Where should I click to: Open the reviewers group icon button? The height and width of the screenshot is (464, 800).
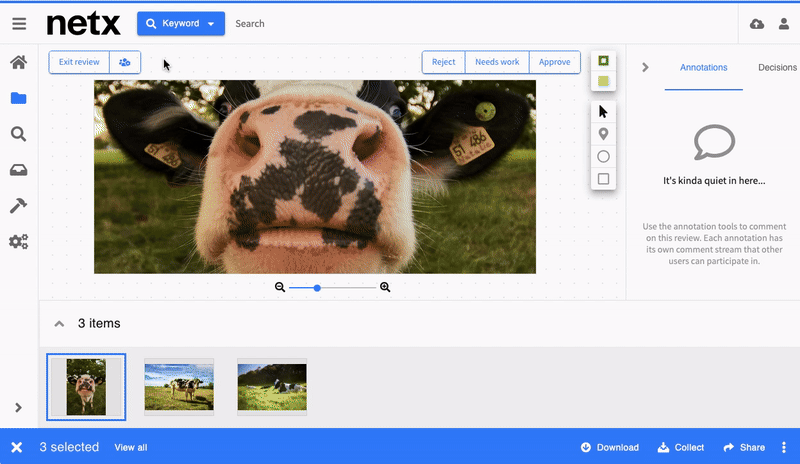tap(125, 62)
